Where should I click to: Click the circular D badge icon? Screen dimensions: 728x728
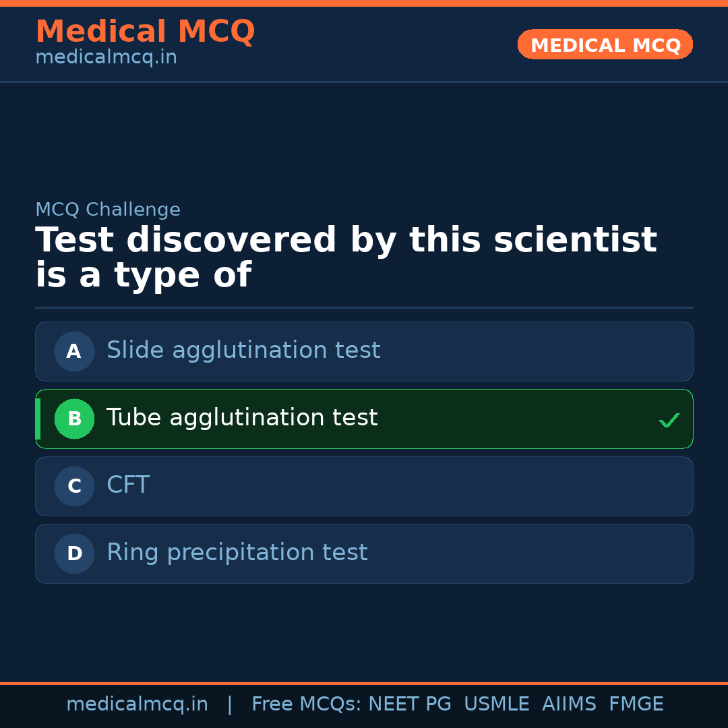(x=74, y=553)
